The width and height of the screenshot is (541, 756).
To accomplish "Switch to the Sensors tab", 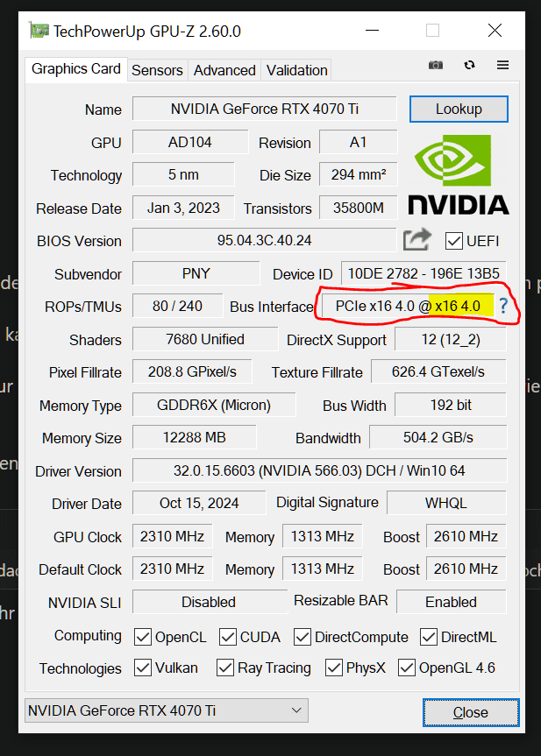I will pyautogui.click(x=157, y=70).
